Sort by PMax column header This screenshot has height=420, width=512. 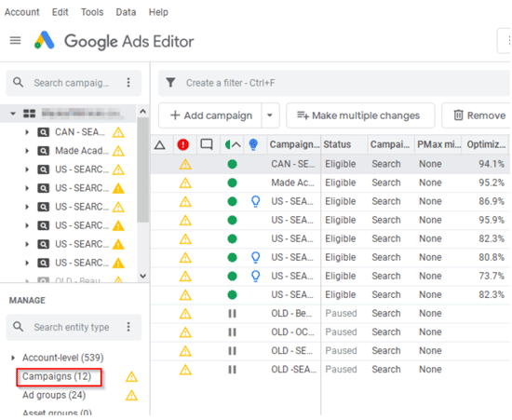[x=438, y=144]
